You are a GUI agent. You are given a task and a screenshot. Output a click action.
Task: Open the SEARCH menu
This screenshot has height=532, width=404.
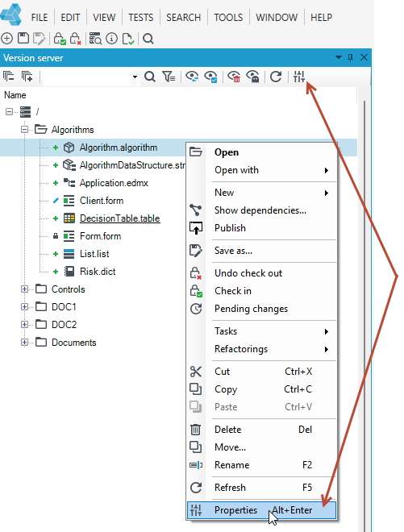pos(183,18)
